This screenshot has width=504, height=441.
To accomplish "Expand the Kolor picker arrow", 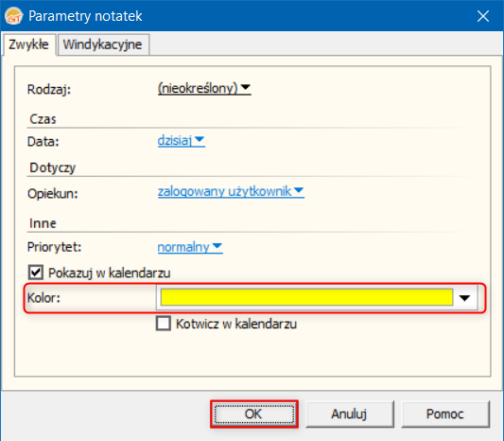I will coord(464,298).
